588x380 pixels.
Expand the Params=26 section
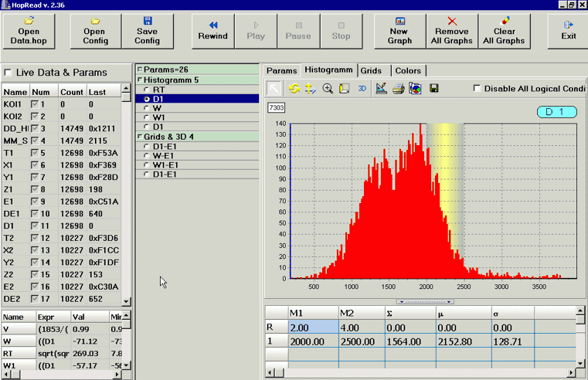coord(140,70)
